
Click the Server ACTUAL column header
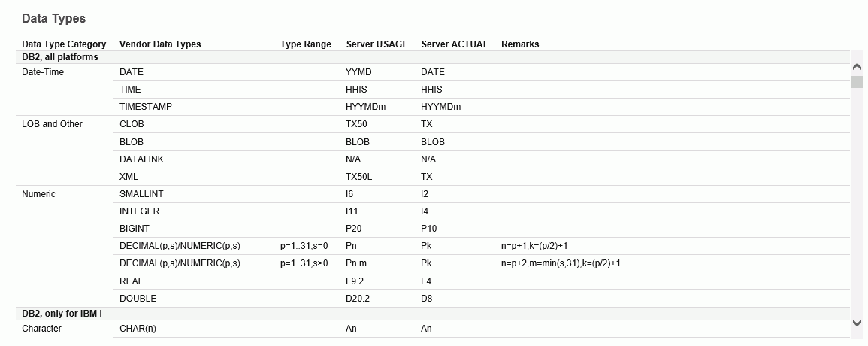click(x=455, y=44)
